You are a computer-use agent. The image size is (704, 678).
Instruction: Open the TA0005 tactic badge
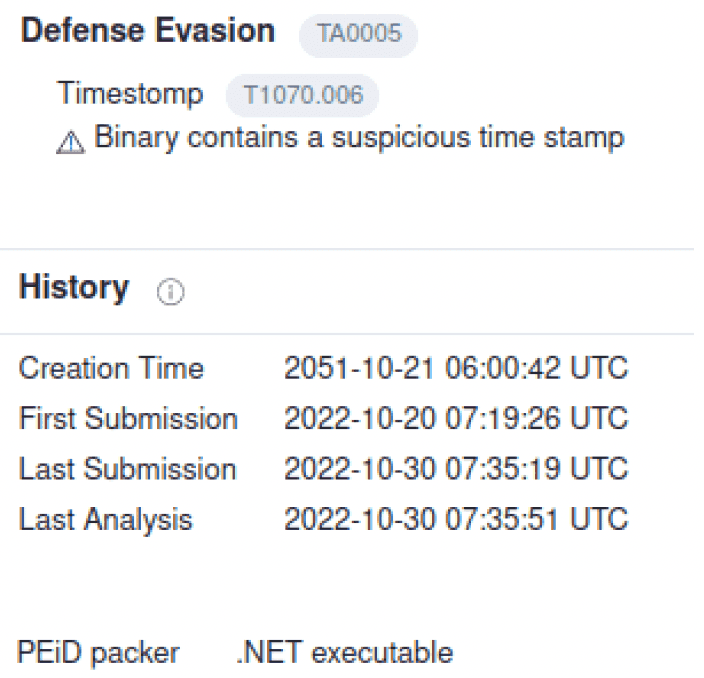pyautogui.click(x=358, y=34)
